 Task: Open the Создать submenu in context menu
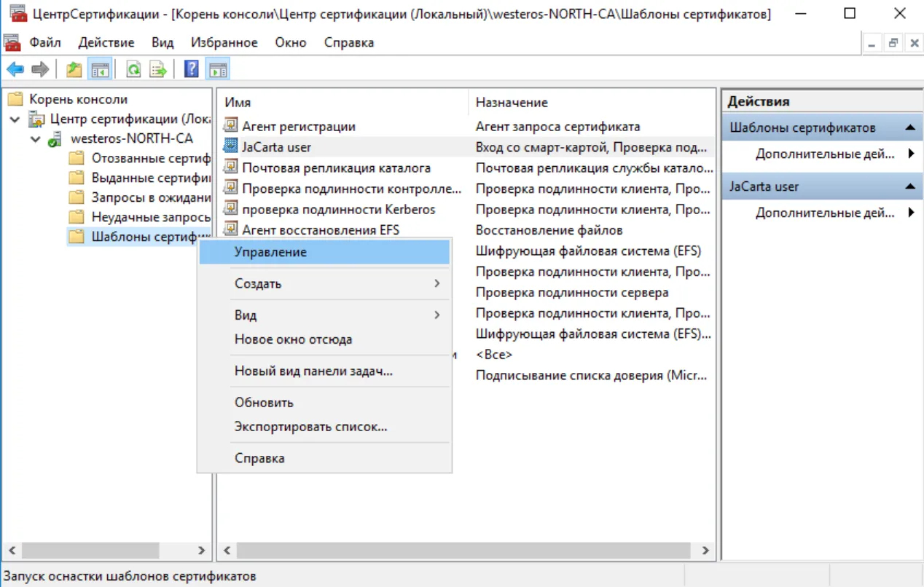tap(324, 283)
